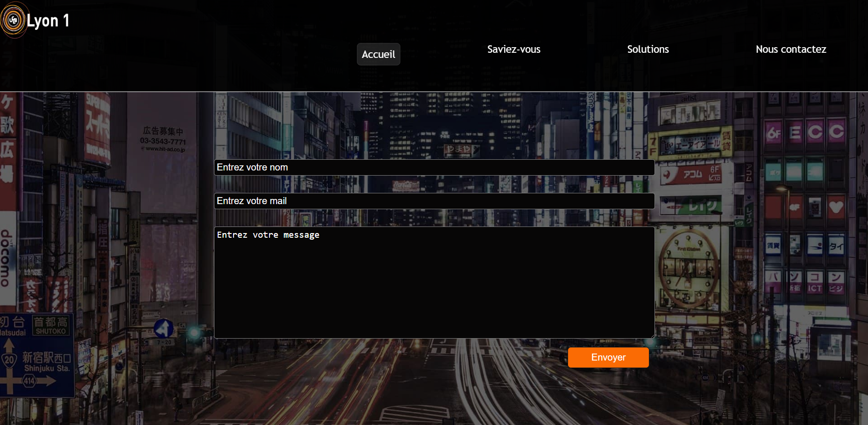Focus the Entrez votre nom field

pos(434,167)
